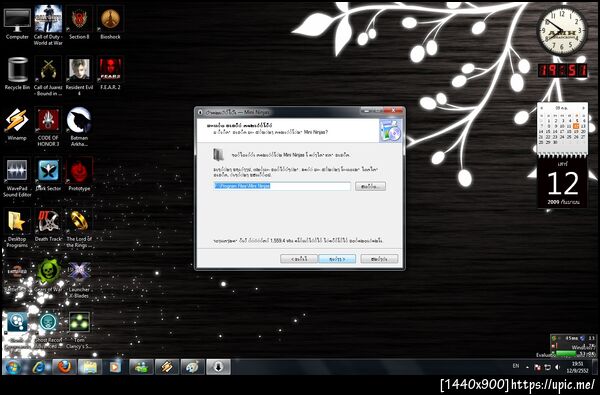Show hidden tray icons arrow
Image resolution: width=600 pixels, height=395 pixels.
pyautogui.click(x=527, y=367)
